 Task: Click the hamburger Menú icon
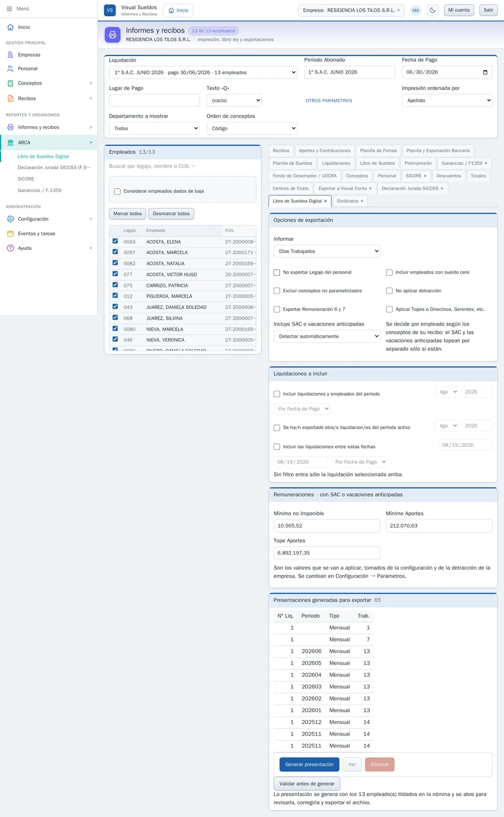9,9
